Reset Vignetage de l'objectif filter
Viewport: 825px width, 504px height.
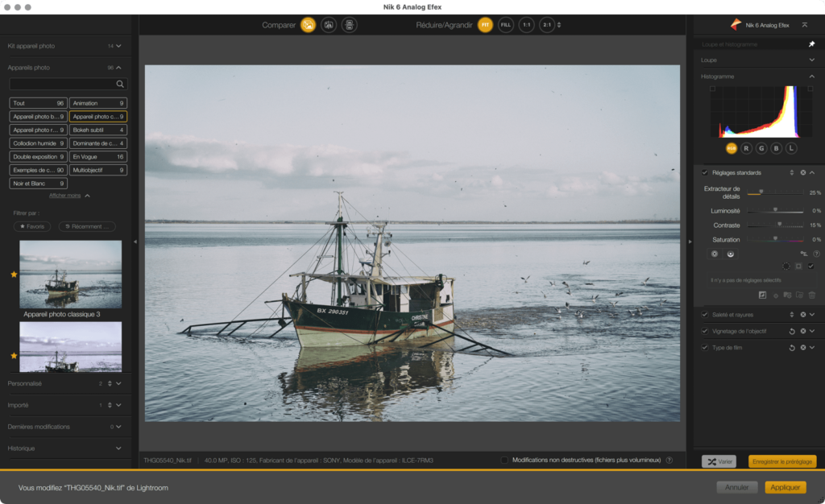coord(792,331)
